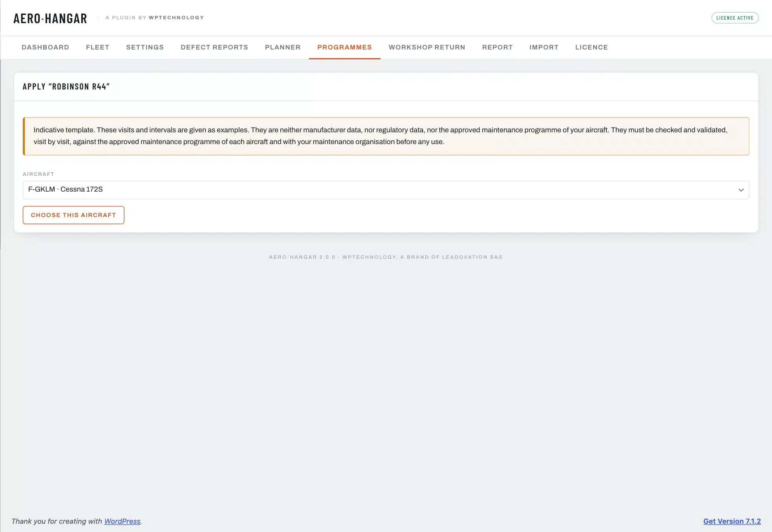Open the Import tab

point(544,48)
